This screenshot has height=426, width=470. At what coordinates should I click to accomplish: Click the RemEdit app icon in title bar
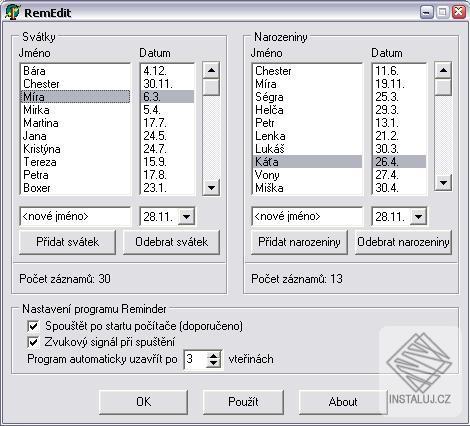tap(12, 12)
